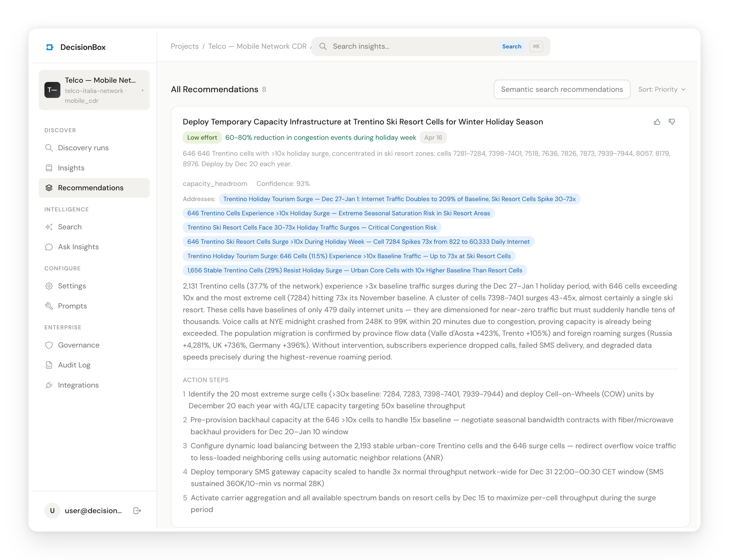Open Telco — Mobile Network CDR breadcrumb
Image resolution: width=729 pixels, height=560 pixels.
coord(257,46)
